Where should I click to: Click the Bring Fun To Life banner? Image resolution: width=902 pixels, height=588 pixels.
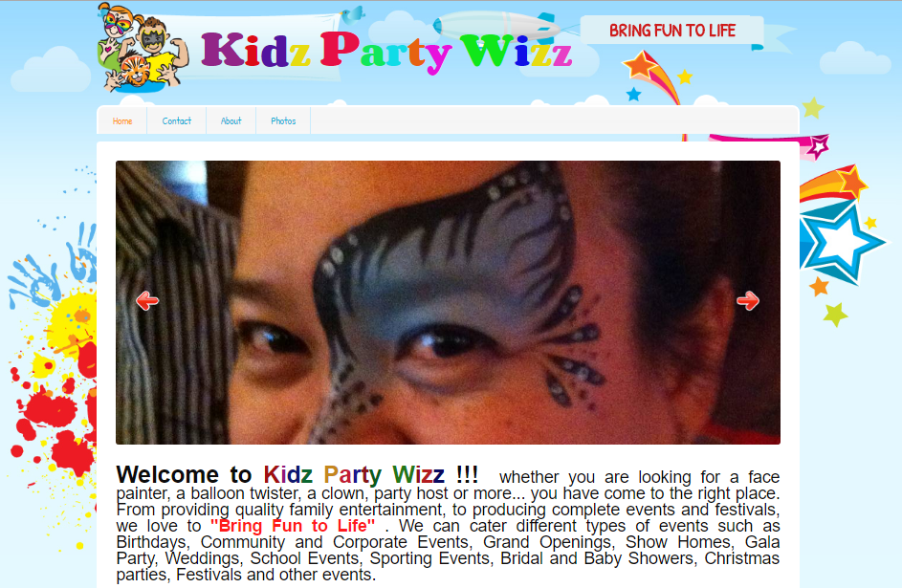coord(671,31)
